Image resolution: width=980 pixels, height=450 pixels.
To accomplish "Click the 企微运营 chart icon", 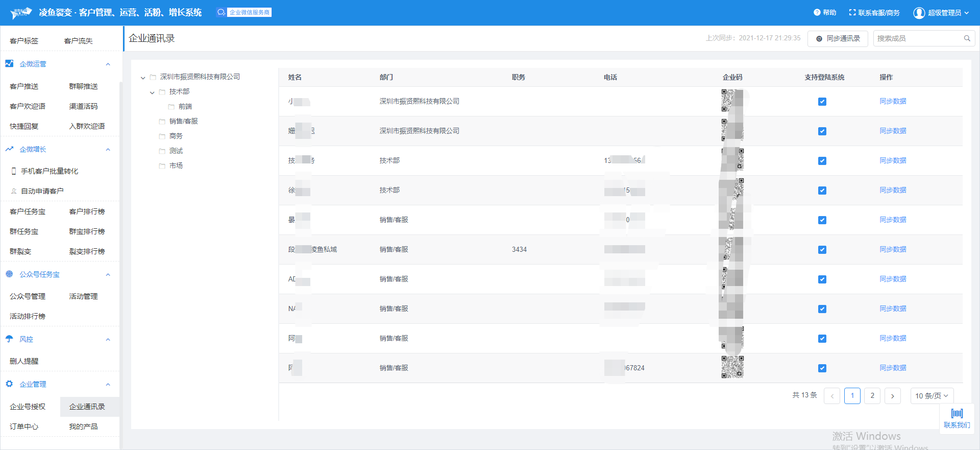I will click(9, 63).
